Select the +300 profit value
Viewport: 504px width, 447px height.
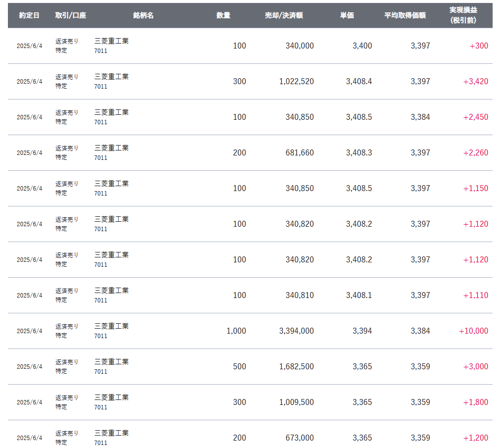479,46
